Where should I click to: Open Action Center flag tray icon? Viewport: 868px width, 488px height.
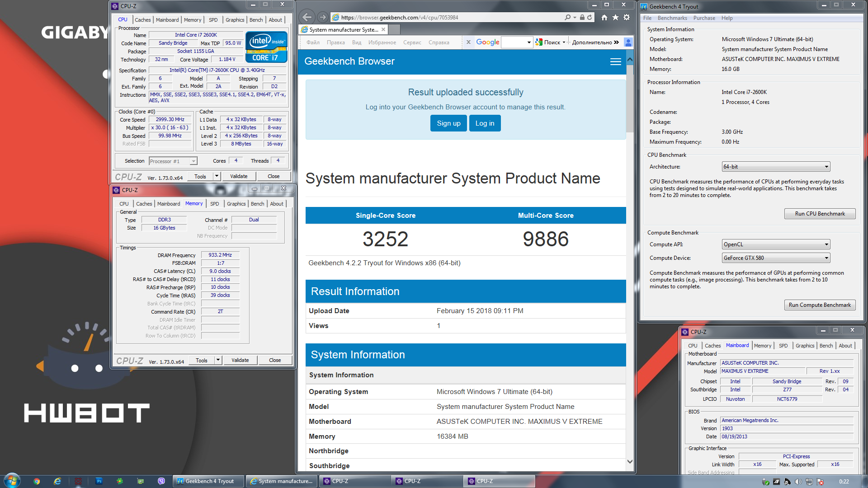[820, 482]
